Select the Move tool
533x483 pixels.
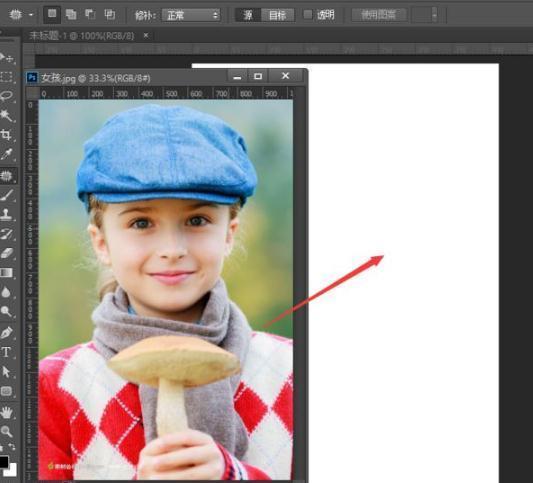click(7, 58)
